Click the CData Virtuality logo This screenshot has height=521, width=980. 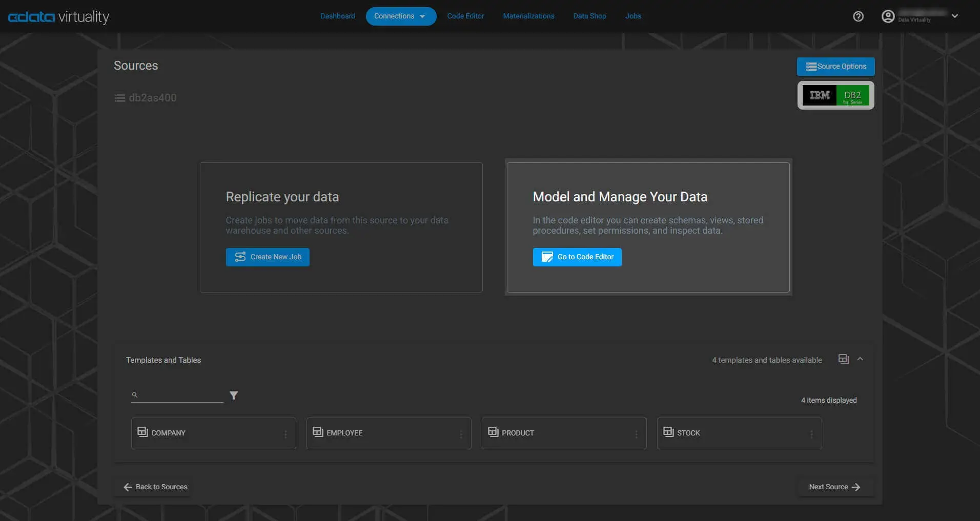pyautogui.click(x=58, y=17)
